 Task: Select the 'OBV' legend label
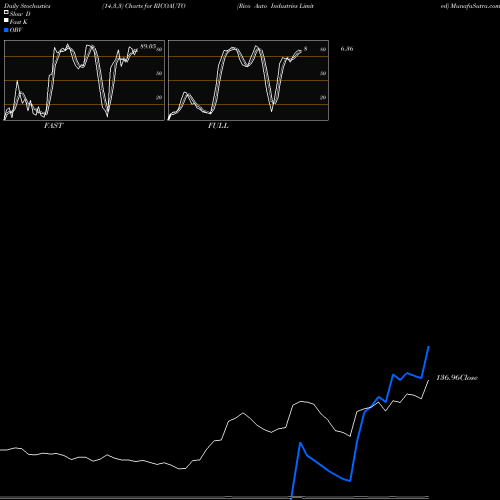[16, 30]
